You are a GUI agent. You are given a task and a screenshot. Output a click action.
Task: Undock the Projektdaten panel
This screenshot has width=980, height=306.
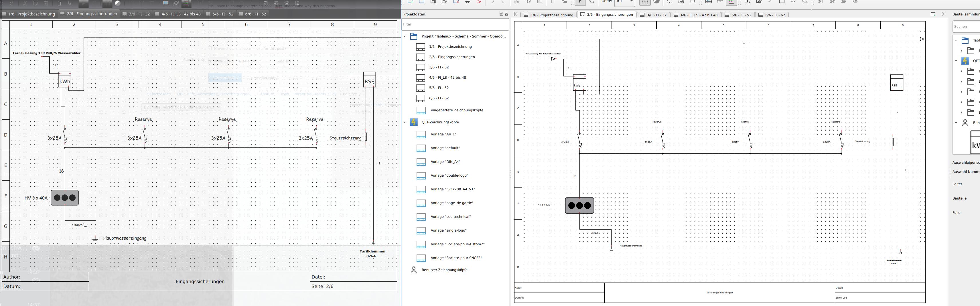click(501, 14)
